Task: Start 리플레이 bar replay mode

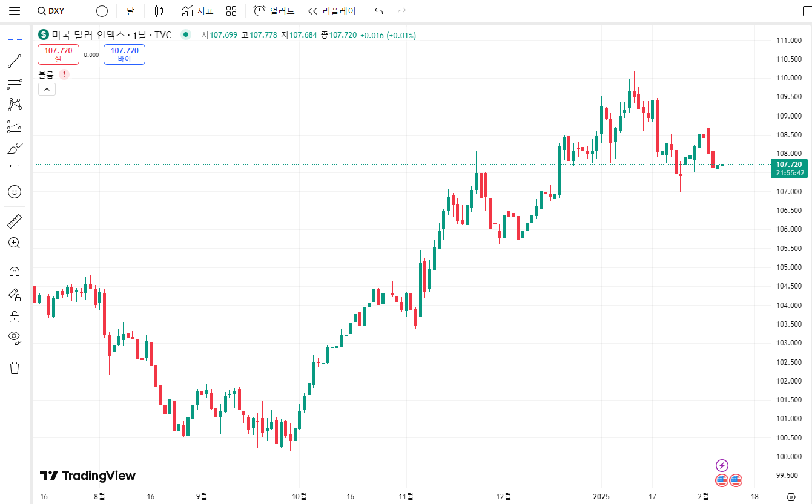Action: [x=332, y=11]
